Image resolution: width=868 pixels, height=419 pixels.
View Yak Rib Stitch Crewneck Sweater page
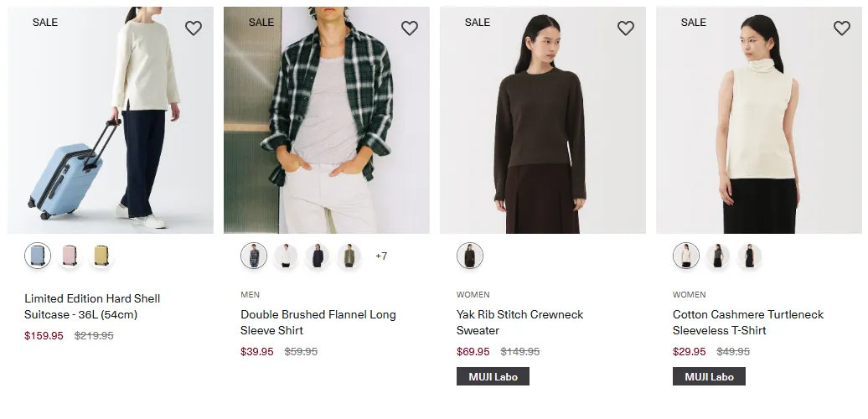point(519,322)
